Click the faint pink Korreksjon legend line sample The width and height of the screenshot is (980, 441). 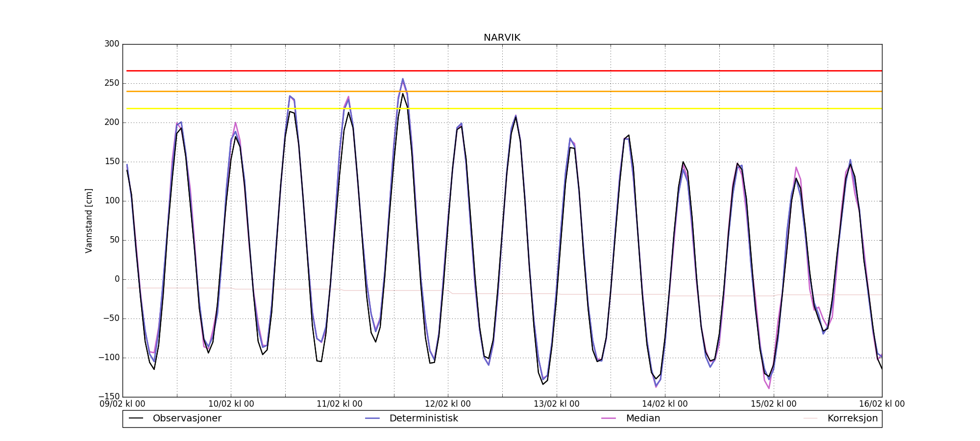(810, 418)
